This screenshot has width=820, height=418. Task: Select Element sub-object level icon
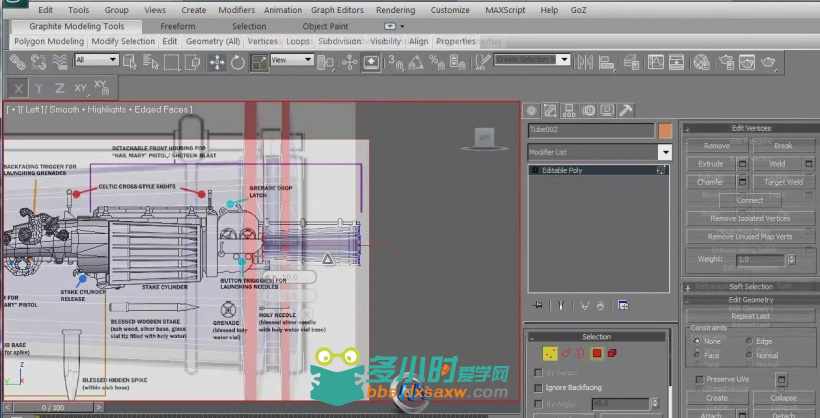coord(612,354)
